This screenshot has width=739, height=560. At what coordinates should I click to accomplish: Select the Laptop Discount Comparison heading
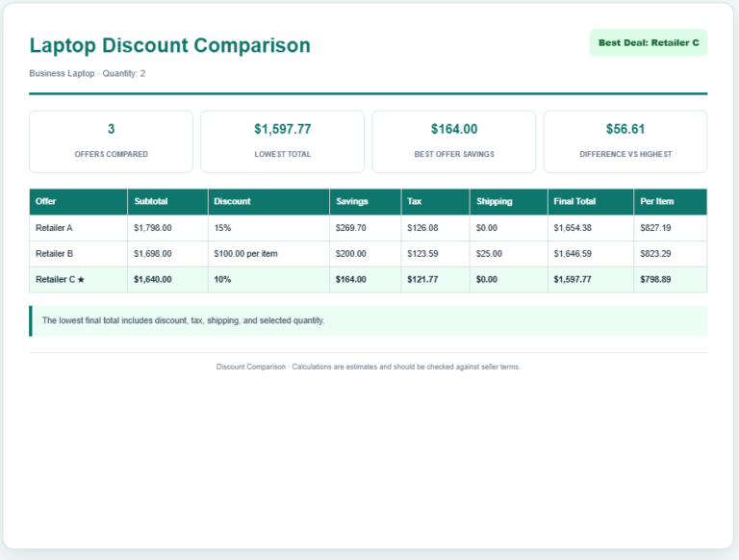pos(169,46)
